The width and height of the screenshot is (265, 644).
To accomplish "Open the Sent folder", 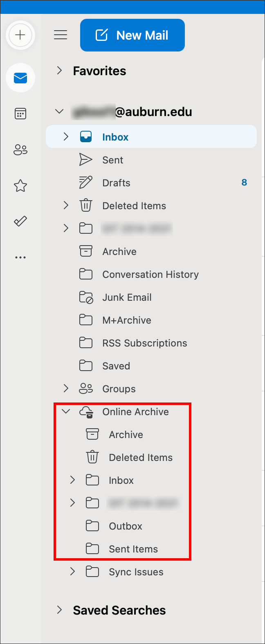I will pos(113,160).
